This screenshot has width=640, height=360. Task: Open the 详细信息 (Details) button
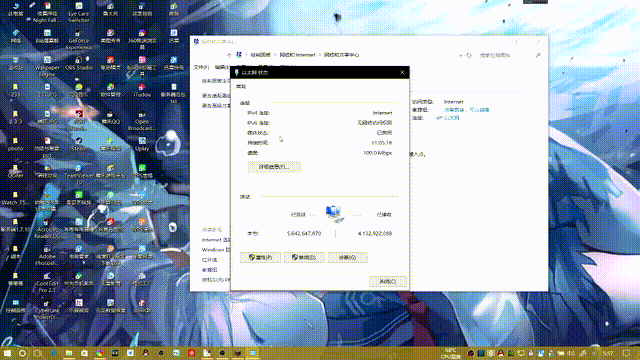coord(274,167)
